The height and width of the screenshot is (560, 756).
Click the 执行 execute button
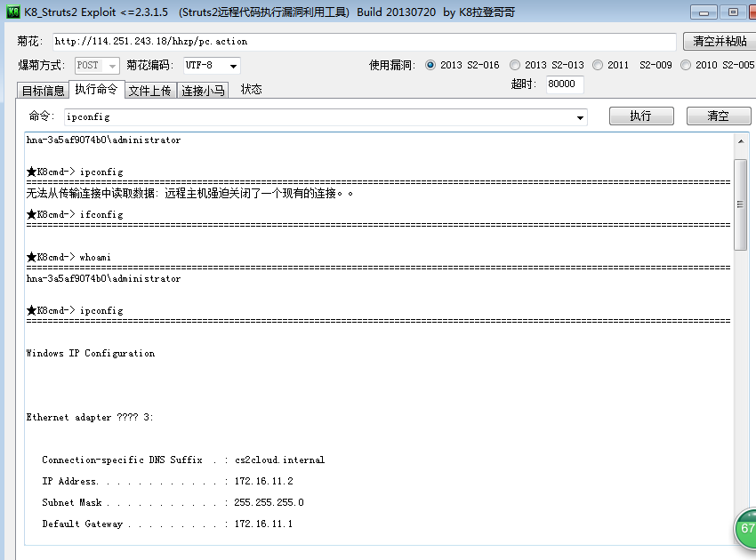pyautogui.click(x=641, y=116)
